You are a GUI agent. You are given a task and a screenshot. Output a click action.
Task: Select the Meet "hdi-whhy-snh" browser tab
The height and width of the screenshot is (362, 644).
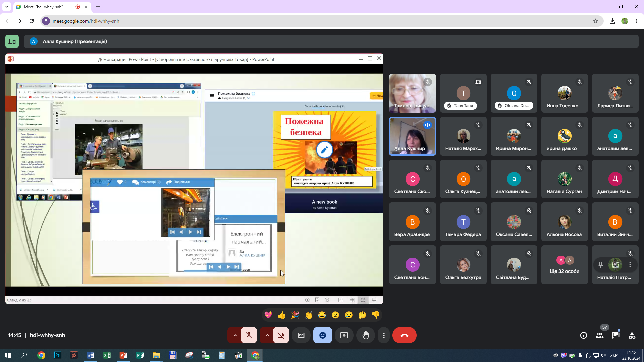(44, 7)
